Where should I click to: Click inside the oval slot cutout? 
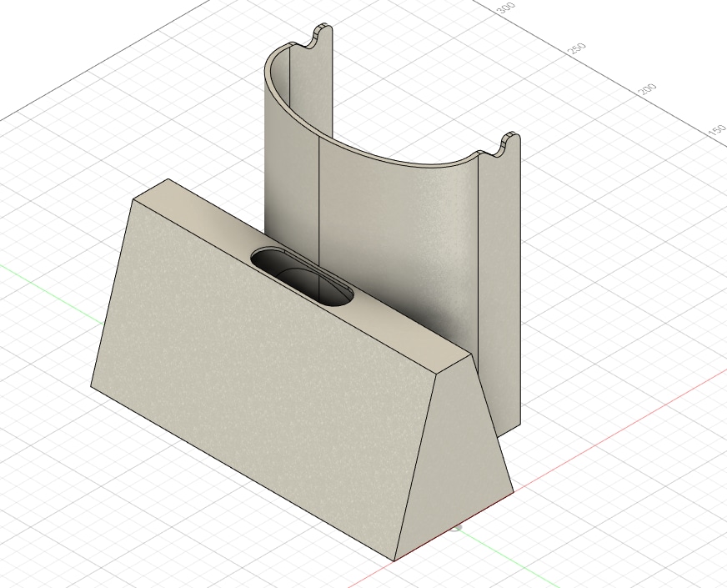[301, 277]
